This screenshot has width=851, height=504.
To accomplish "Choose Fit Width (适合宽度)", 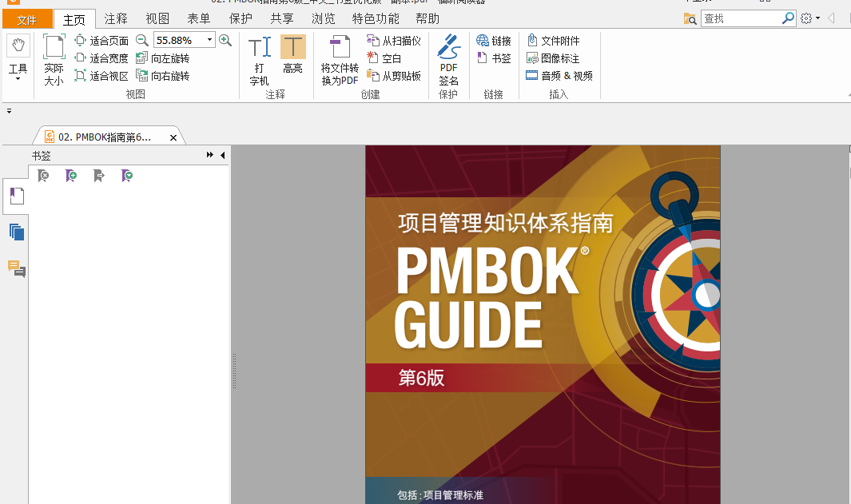I will point(101,58).
